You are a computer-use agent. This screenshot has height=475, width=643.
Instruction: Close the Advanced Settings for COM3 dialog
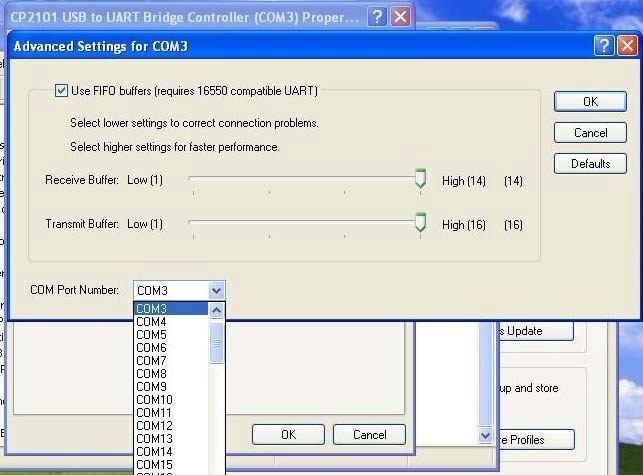click(x=627, y=46)
